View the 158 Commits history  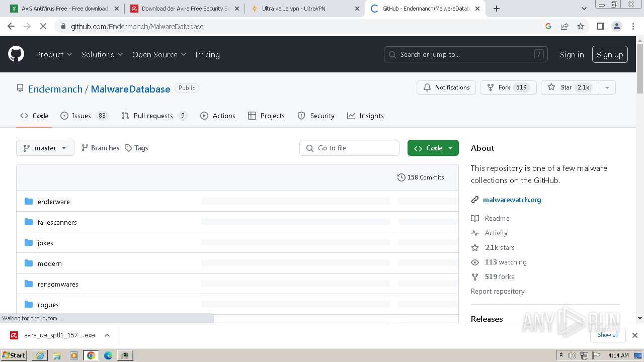(x=421, y=177)
